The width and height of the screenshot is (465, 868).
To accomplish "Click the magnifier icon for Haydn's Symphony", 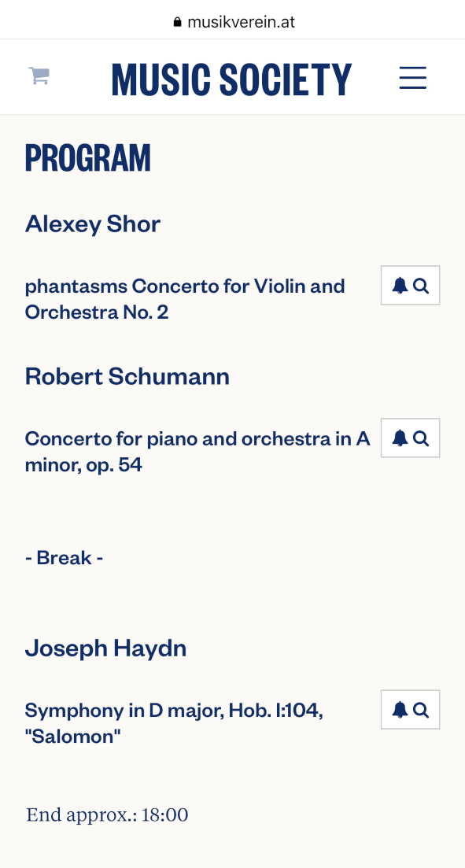I will [421, 710].
